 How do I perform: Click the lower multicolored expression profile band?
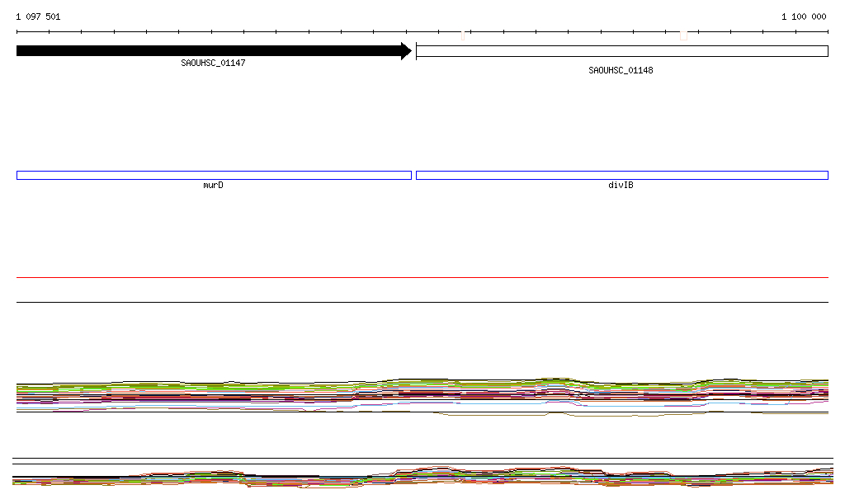pyautogui.click(x=422, y=478)
